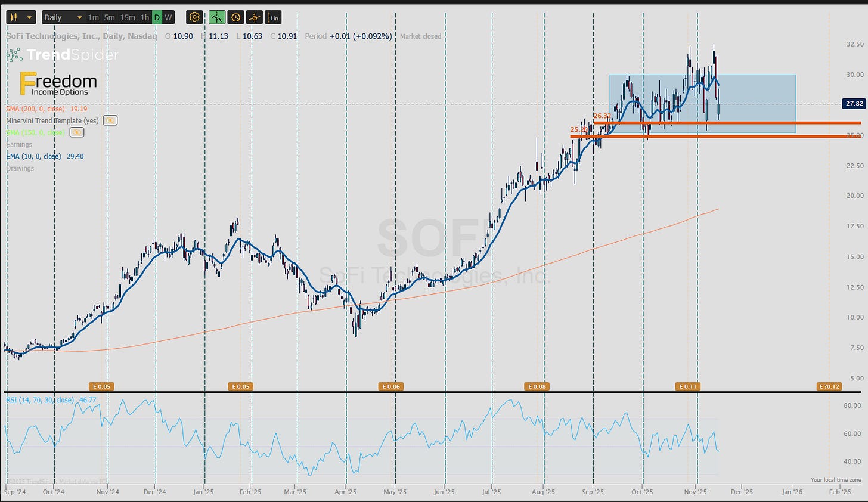Open chart settings gear icon
The image size is (868, 502).
(x=194, y=17)
